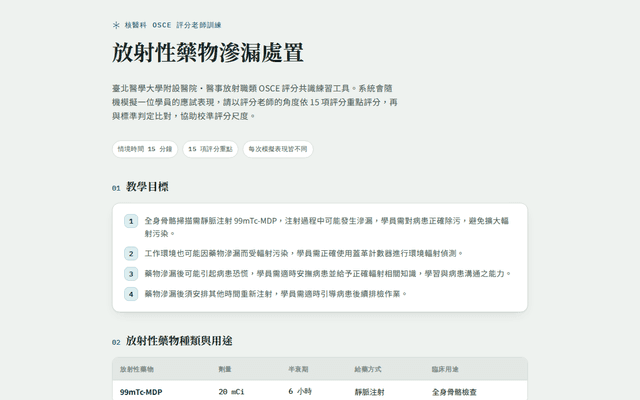The width and height of the screenshot is (640, 400).
Task: Click the 半衰期 column header
Action: (298, 369)
